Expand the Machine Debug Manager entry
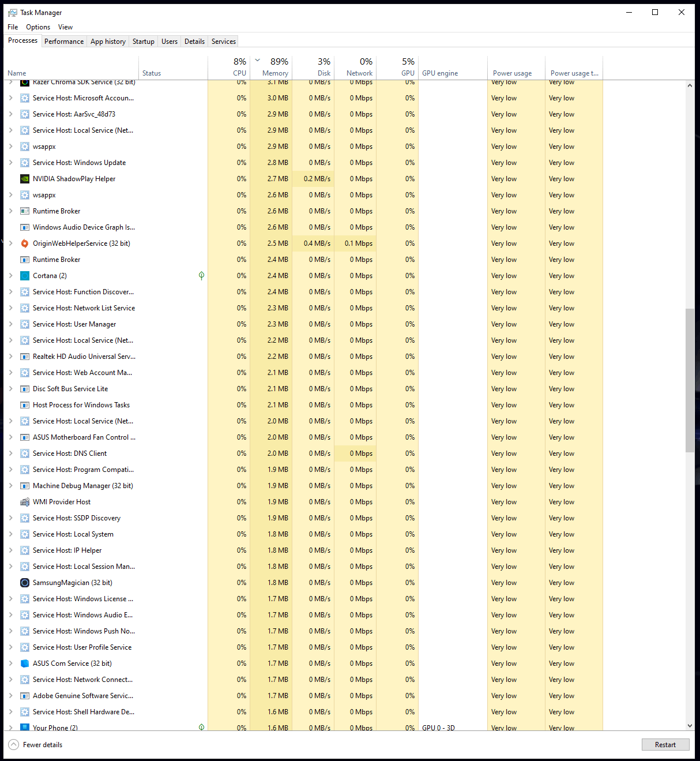700x761 pixels. [10, 486]
